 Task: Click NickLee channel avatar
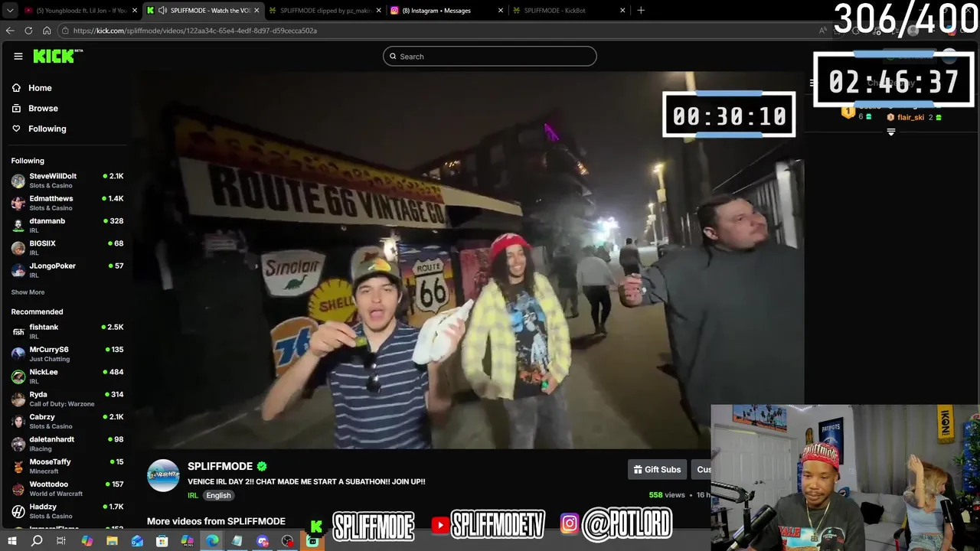click(18, 377)
